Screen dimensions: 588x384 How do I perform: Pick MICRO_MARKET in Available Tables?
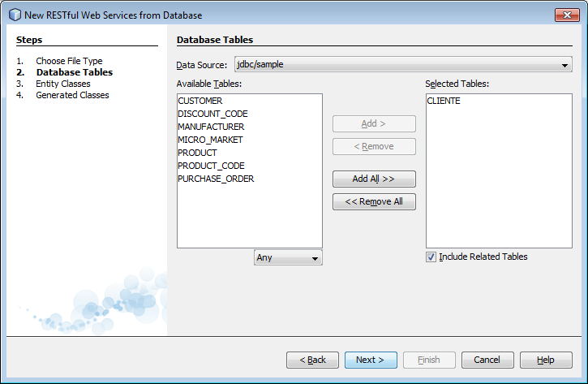pos(210,140)
